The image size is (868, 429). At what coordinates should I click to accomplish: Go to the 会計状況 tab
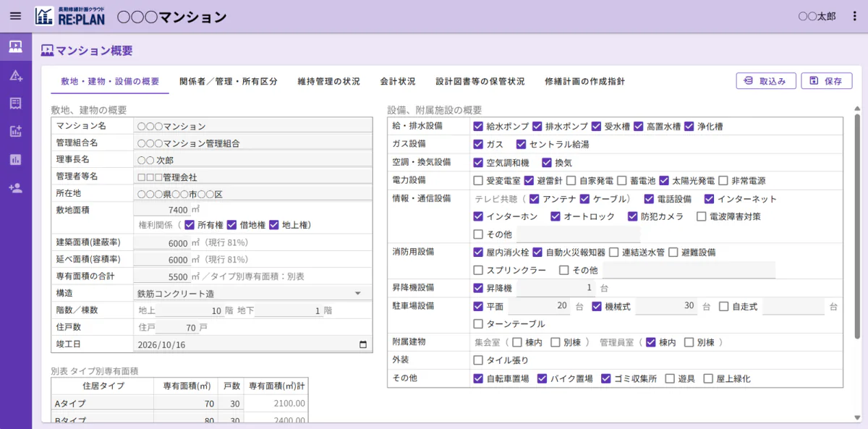click(x=398, y=82)
